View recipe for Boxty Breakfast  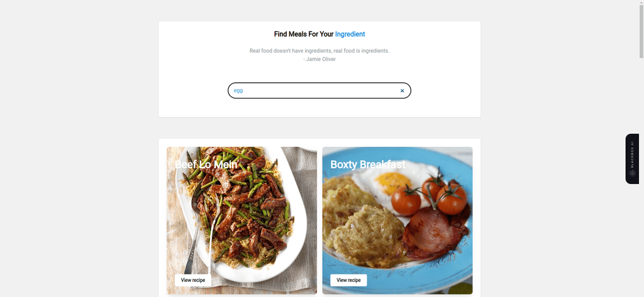click(348, 280)
